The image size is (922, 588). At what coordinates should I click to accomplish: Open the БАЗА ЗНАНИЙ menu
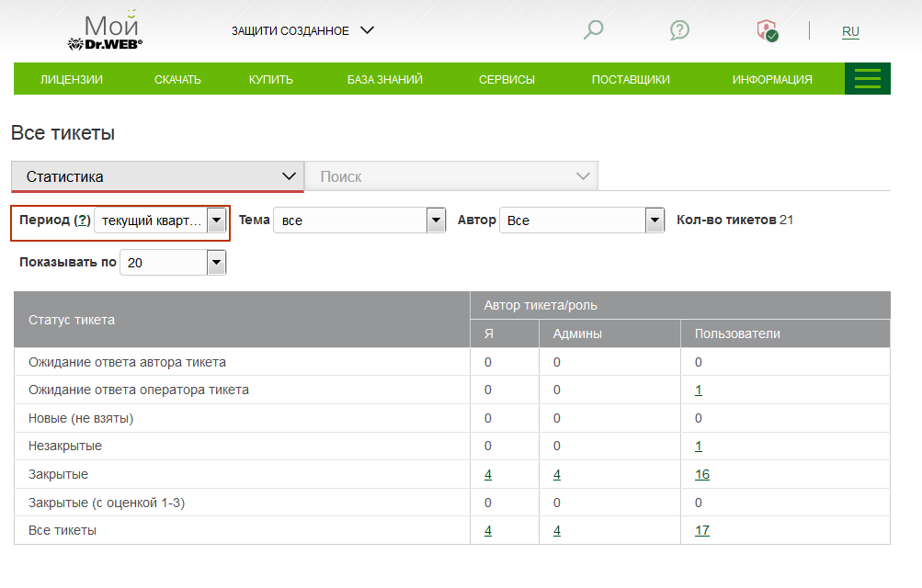pyautogui.click(x=384, y=79)
